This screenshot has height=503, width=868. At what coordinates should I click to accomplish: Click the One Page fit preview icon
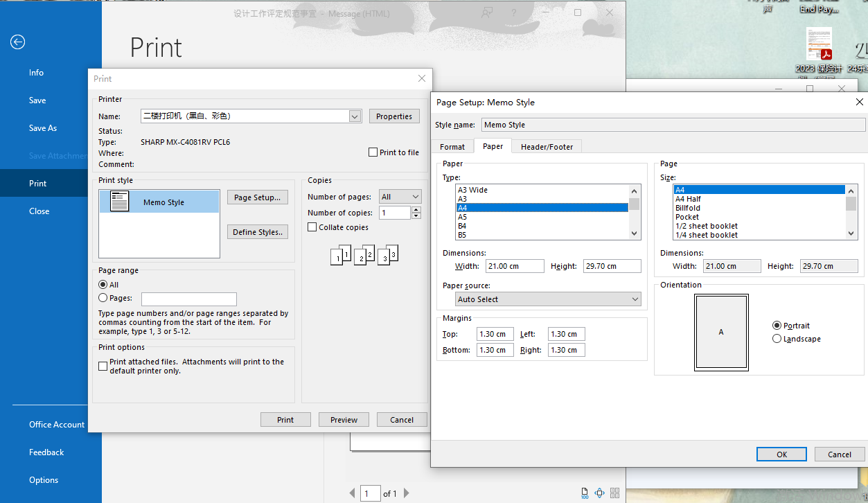point(600,493)
